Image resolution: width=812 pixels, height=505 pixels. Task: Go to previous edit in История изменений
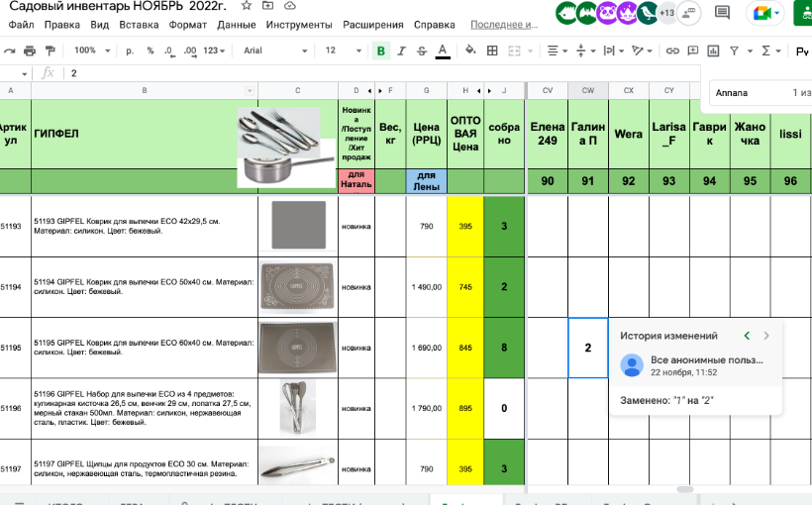click(x=747, y=336)
